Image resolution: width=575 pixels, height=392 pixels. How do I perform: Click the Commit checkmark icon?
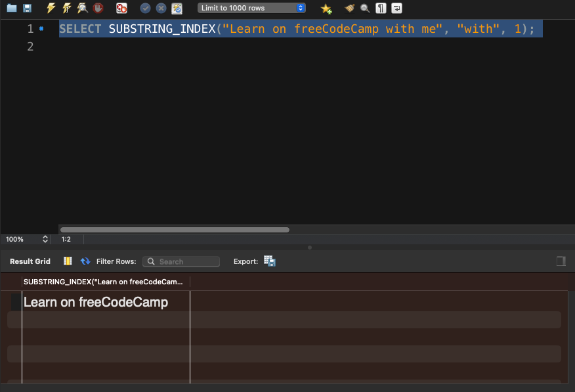tap(145, 9)
